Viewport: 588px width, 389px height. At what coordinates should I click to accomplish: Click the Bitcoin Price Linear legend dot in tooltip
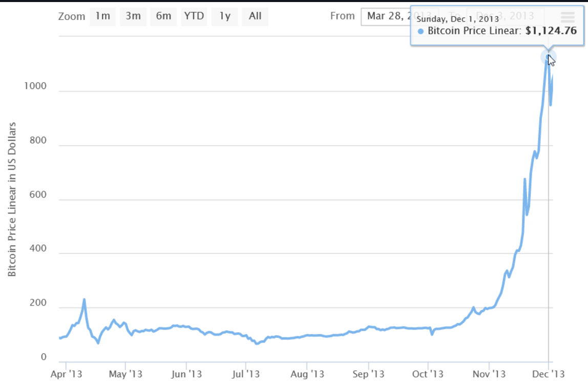420,31
